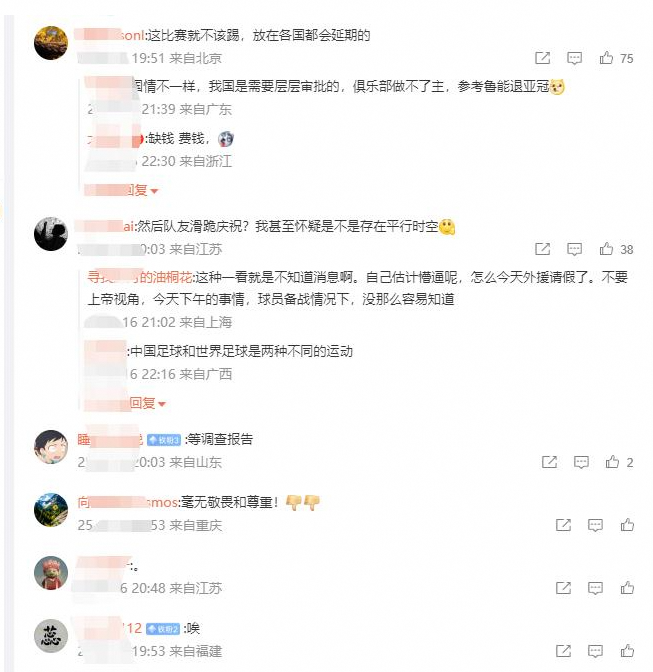Viewport: 653px width, 672px height.
Task: Share the Chongqing comment 毫无敬畏和尊重
Action: (x=563, y=525)
